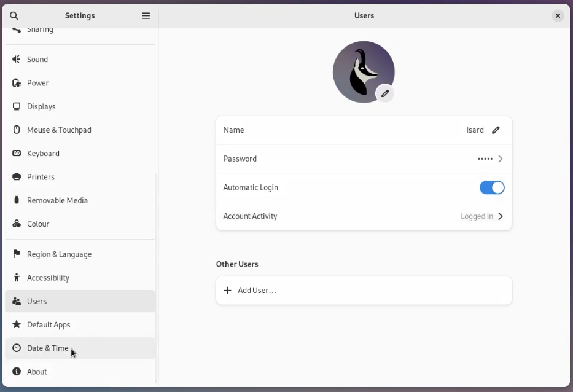573x392 pixels.
Task: Open the About settings page
Action: 37,372
